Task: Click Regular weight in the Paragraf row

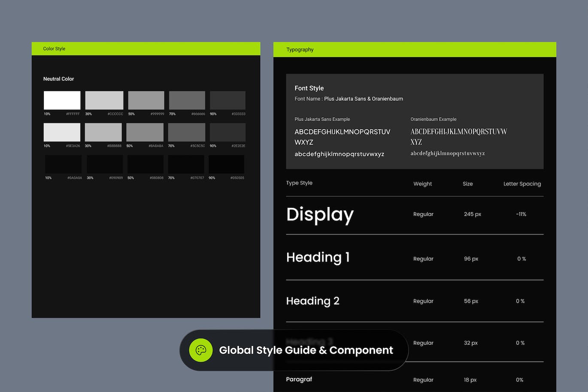Action: [x=423, y=380]
